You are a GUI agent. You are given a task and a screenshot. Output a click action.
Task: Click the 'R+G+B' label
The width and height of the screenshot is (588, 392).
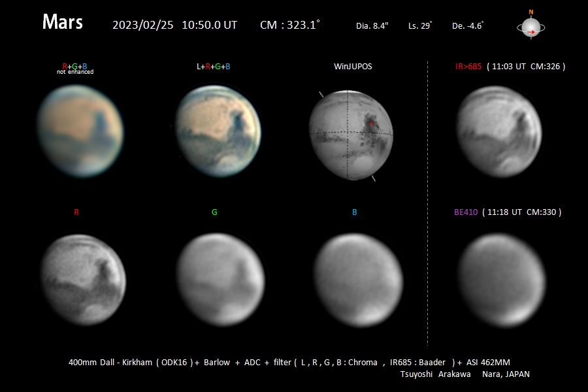tap(74, 66)
